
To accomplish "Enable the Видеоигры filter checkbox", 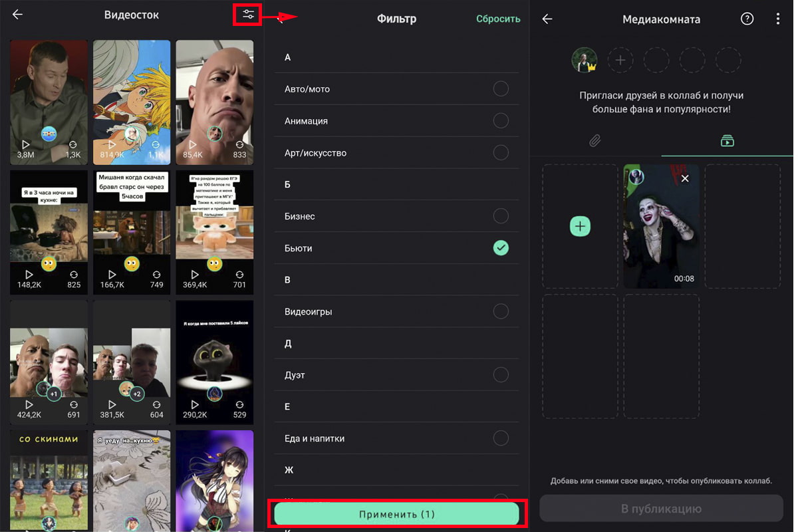I will 501,311.
